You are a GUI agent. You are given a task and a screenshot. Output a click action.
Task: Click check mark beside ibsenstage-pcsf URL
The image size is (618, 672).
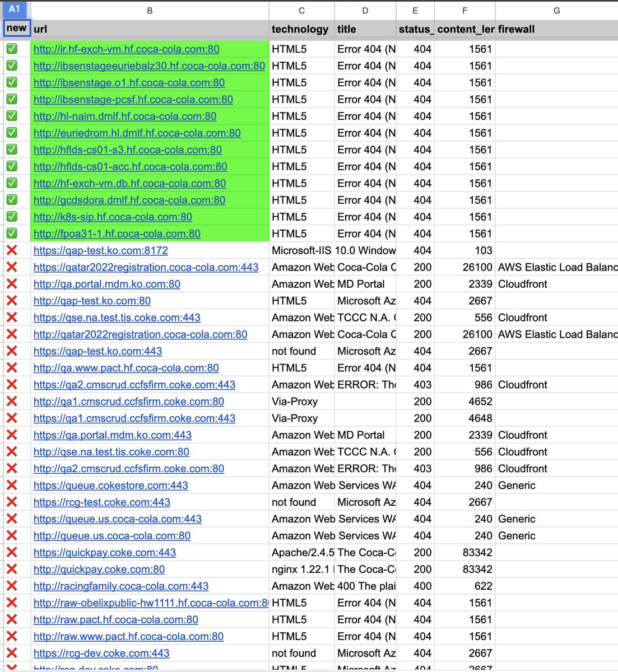[11, 99]
